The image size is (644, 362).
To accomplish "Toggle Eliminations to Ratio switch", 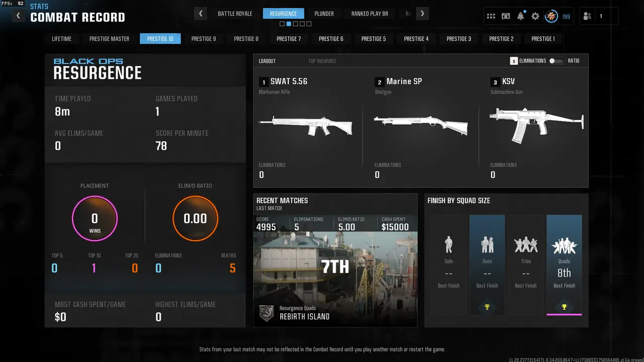I will tap(556, 61).
